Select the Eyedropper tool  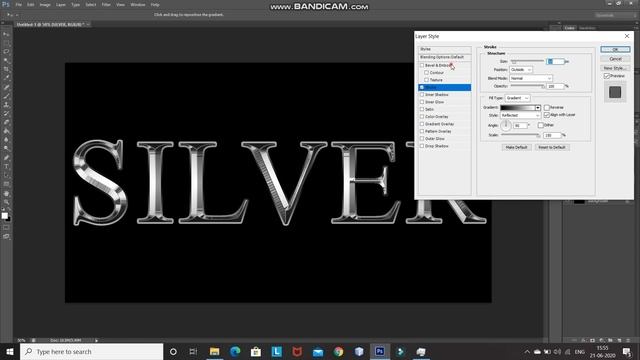click(6, 78)
